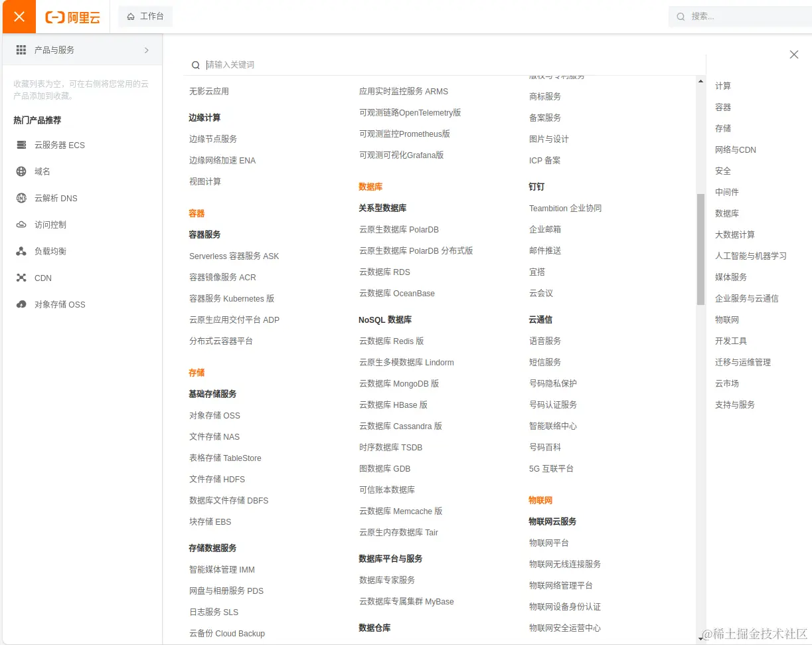812x645 pixels.
Task: Click the magnifier icon in the keyword search box
Action: 196,65
